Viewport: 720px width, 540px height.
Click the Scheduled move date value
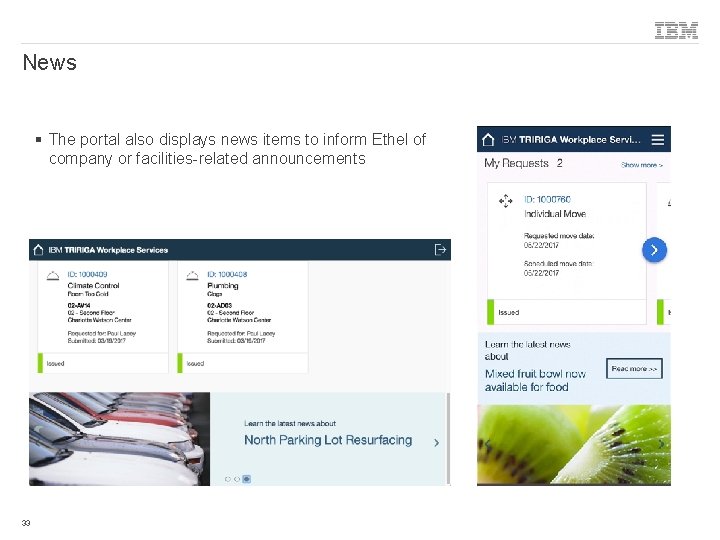click(x=541, y=273)
